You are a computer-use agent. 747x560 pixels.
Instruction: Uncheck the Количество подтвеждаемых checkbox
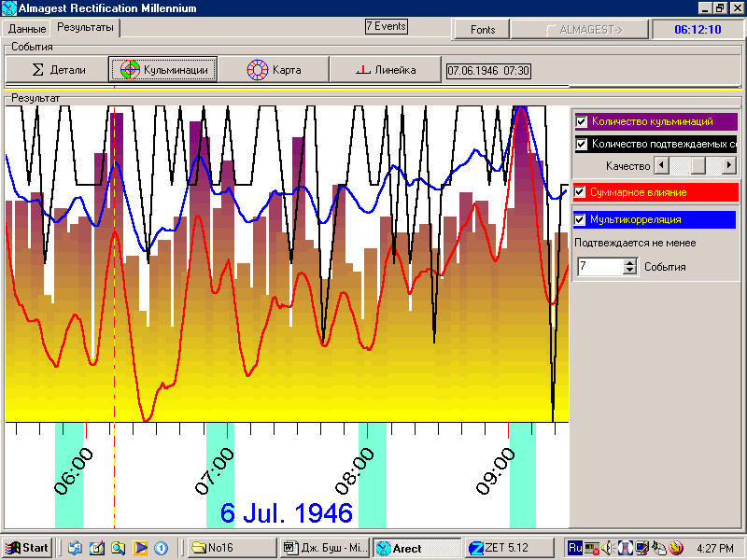581,144
